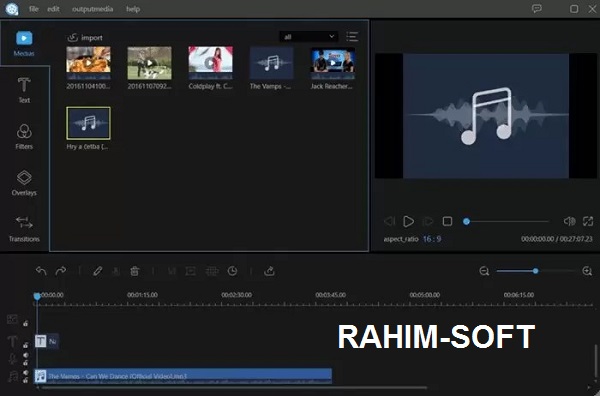Click the pencil edit icon

click(97, 271)
